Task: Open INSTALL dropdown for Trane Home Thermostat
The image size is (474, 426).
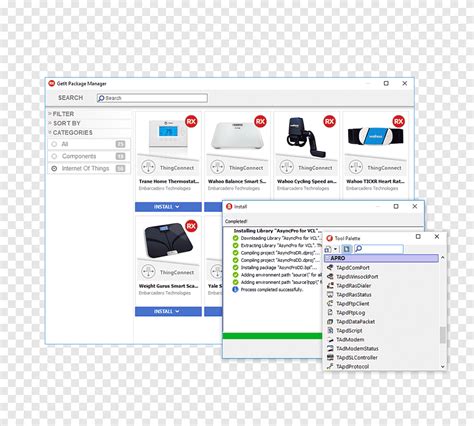Action: point(177,207)
